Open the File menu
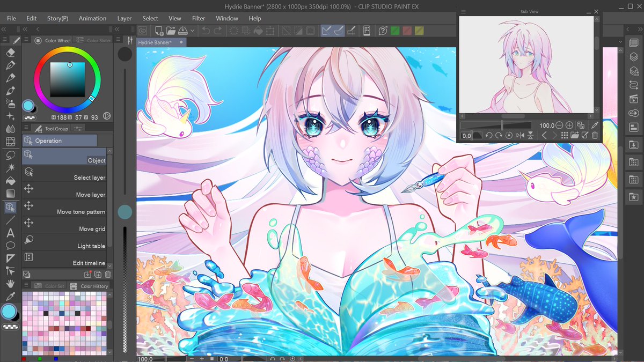 pos(11,18)
